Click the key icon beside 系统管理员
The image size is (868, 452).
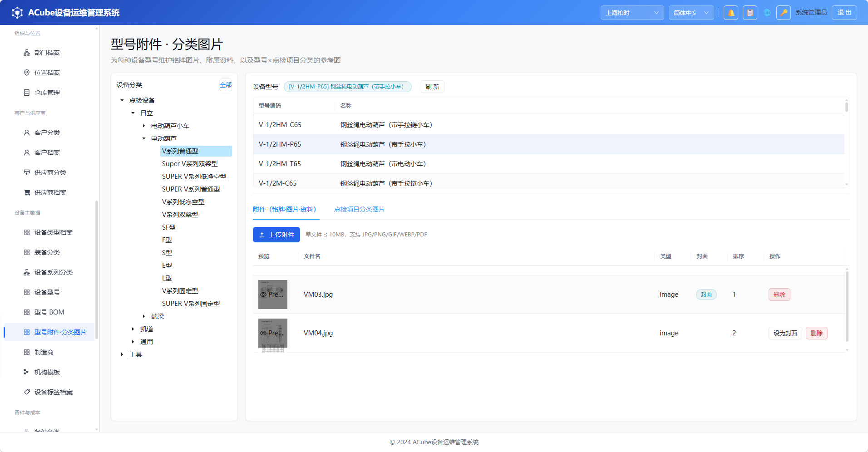click(x=784, y=13)
